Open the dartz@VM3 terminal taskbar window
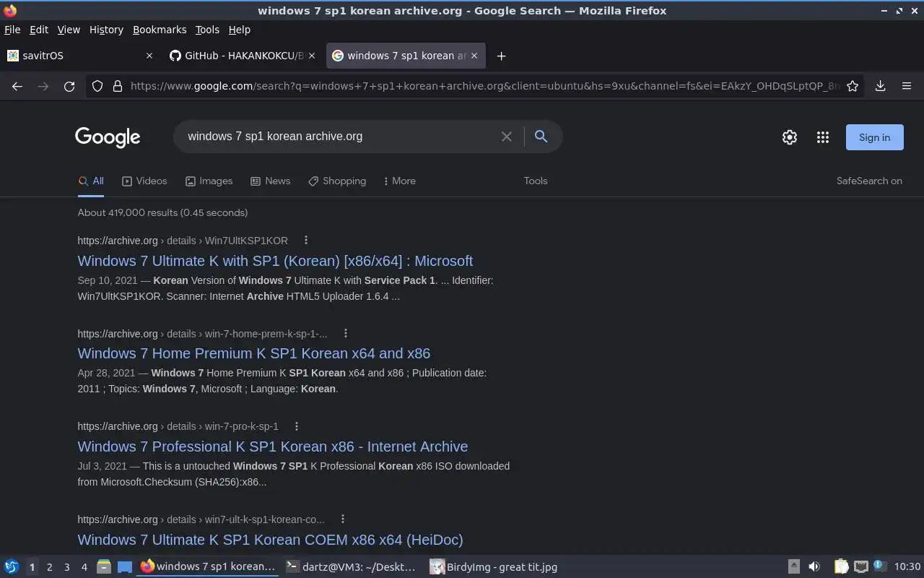924x578 pixels. click(x=352, y=567)
